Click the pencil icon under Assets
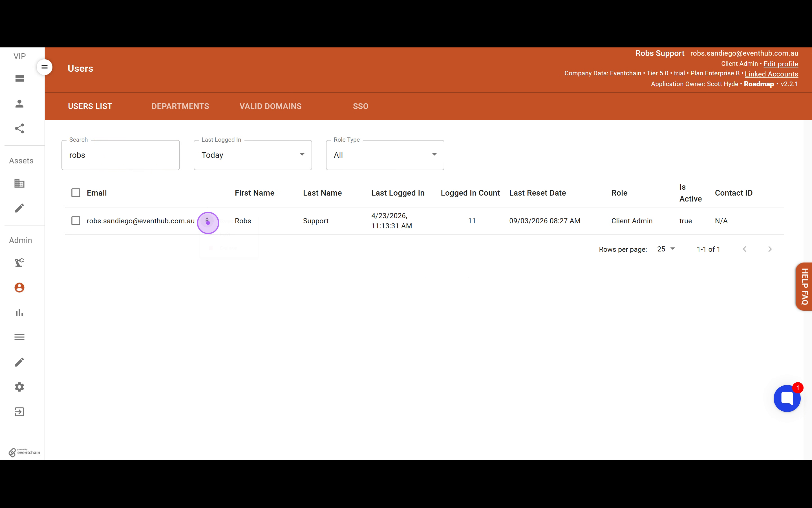Screen dimensions: 812x508 pos(19,208)
